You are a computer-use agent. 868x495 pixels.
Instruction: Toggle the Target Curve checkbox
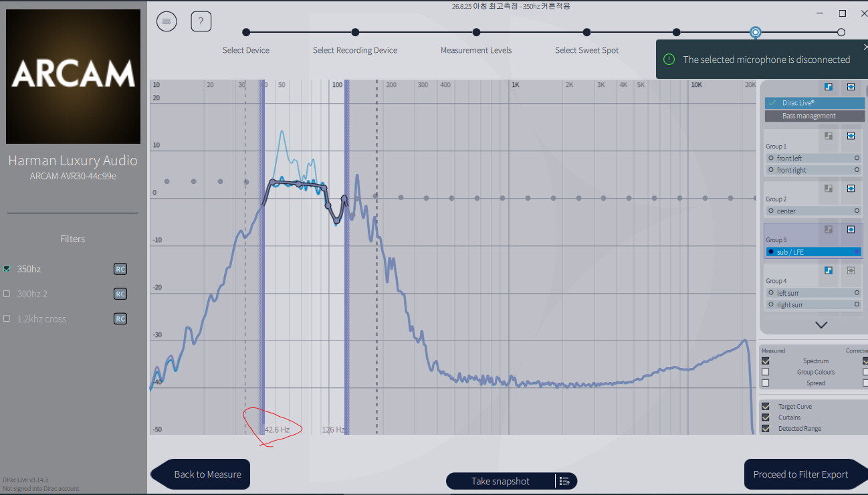pos(766,406)
